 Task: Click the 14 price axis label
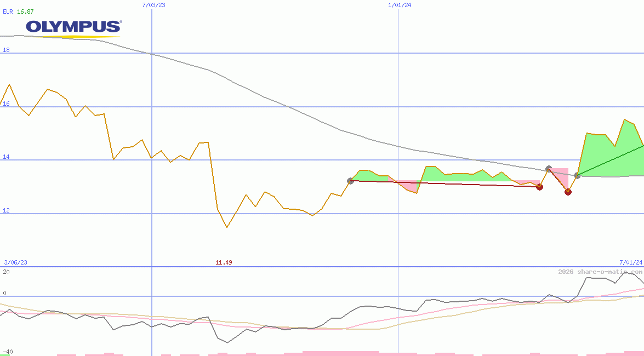6,157
